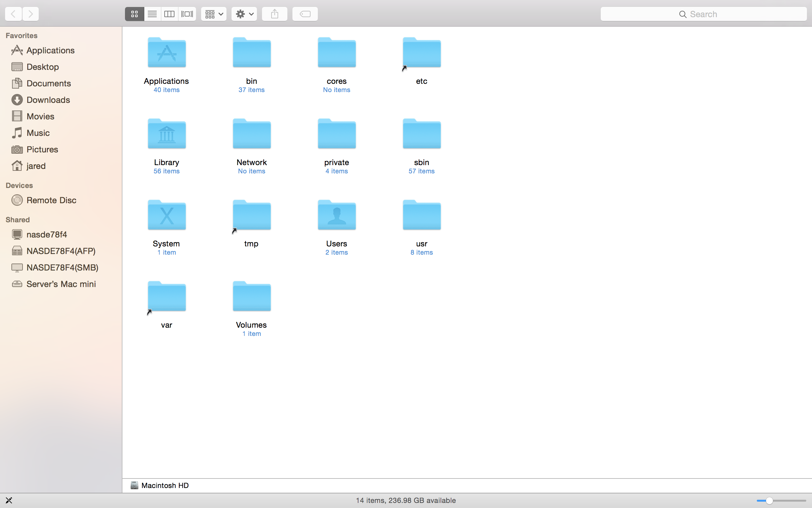
Task: Click Macintosh HD in the path bar
Action: [160, 485]
